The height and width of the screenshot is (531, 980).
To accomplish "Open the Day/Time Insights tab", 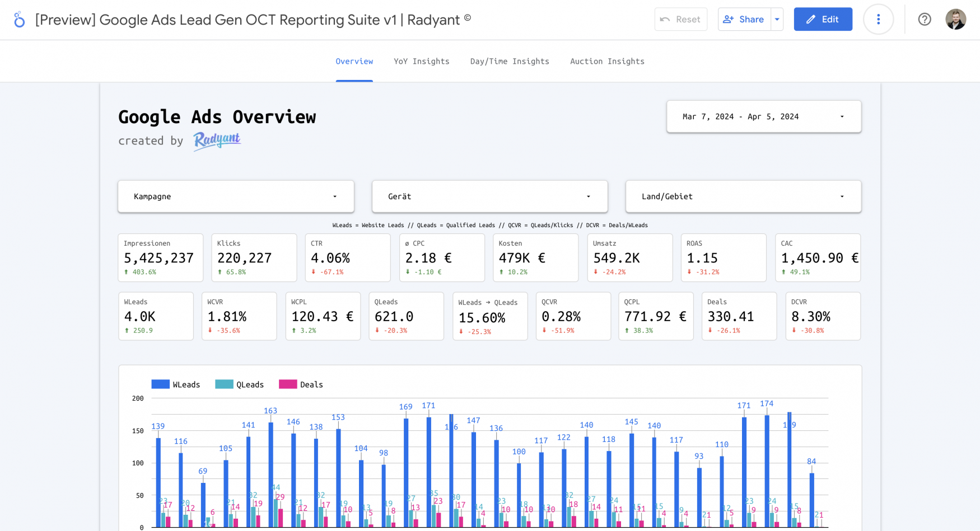I will [x=509, y=62].
